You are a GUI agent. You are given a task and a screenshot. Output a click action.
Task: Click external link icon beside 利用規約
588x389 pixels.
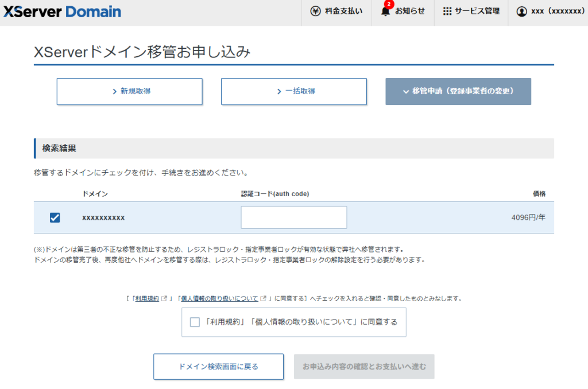point(165,298)
